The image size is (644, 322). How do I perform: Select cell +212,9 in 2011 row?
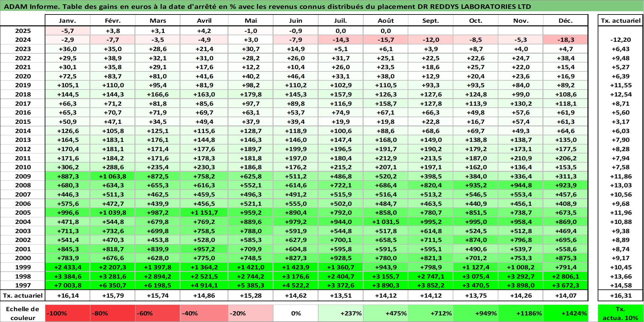tap(386, 158)
